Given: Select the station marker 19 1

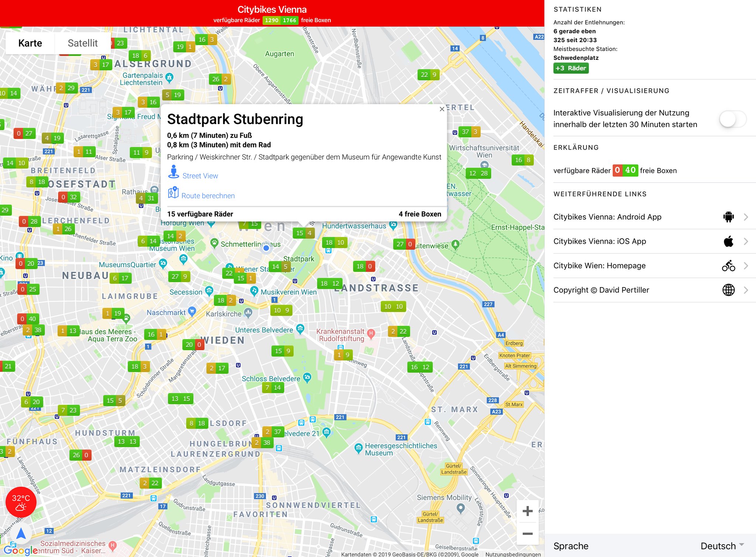Looking at the screenshot, I should (184, 47).
